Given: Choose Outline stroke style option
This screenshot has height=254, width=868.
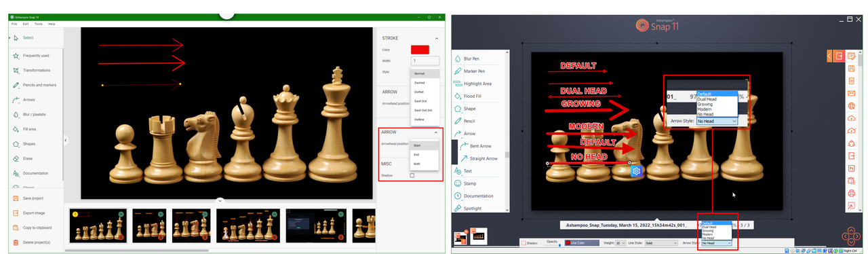Looking at the screenshot, I should coord(425,120).
